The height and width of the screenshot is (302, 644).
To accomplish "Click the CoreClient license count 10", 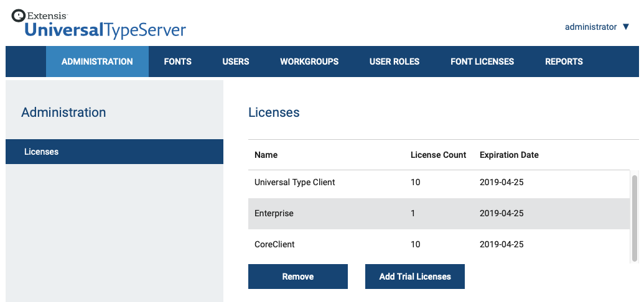I will point(415,245).
